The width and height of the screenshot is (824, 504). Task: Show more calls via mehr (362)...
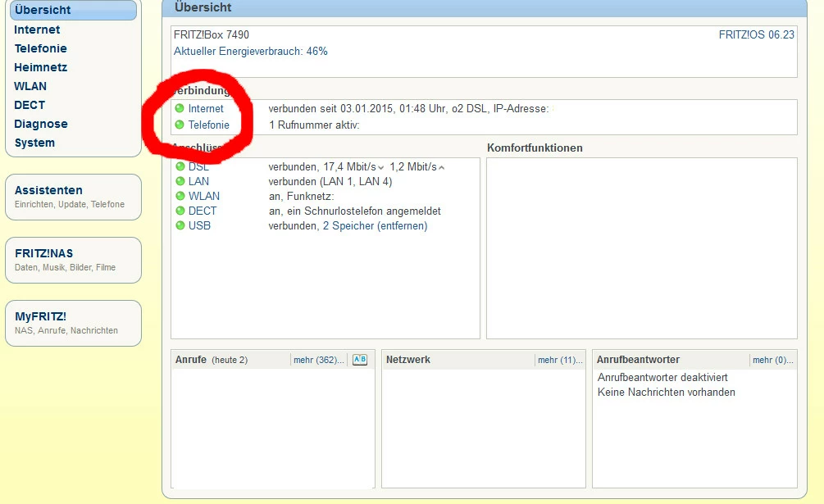pos(319,360)
